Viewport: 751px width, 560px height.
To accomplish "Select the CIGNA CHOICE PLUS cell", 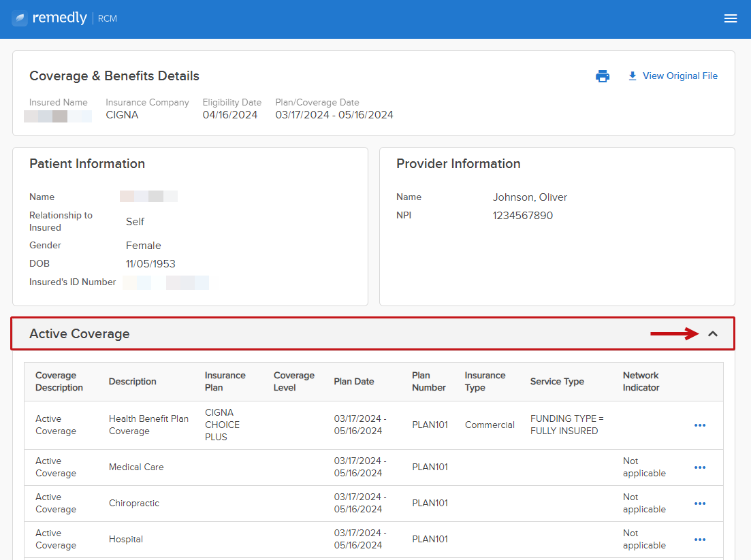I will tap(222, 425).
